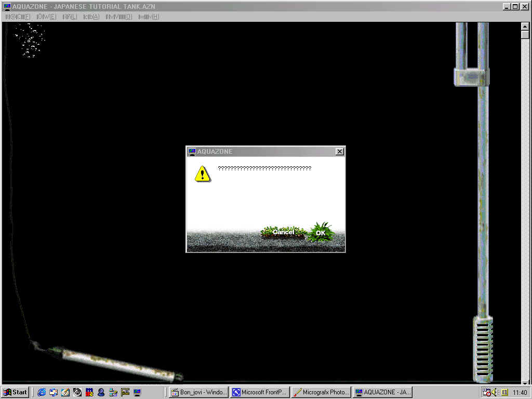The image size is (532, 399).
Task: Click the 11:40 system clock
Action: point(520,393)
